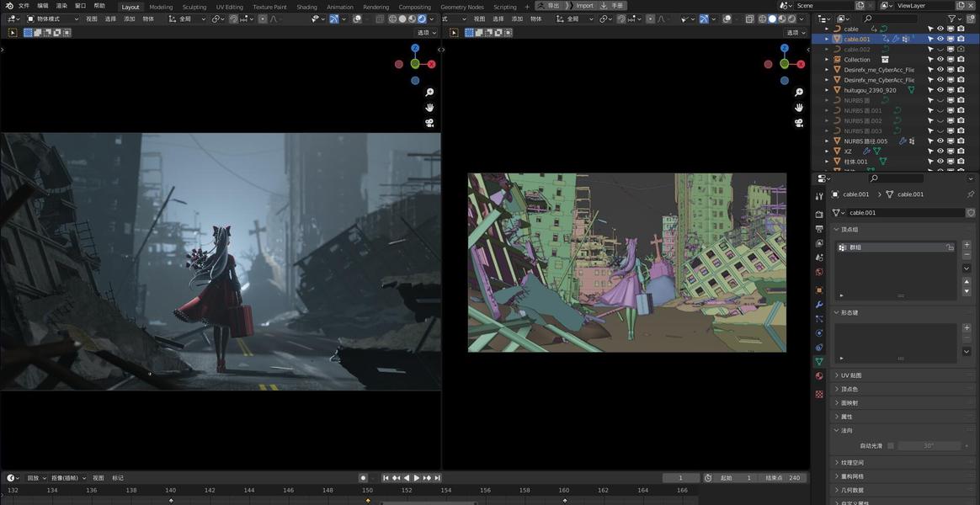Open the outliner filter funnel dropdown
Viewport: 980px width, 505px height.
(x=955, y=19)
